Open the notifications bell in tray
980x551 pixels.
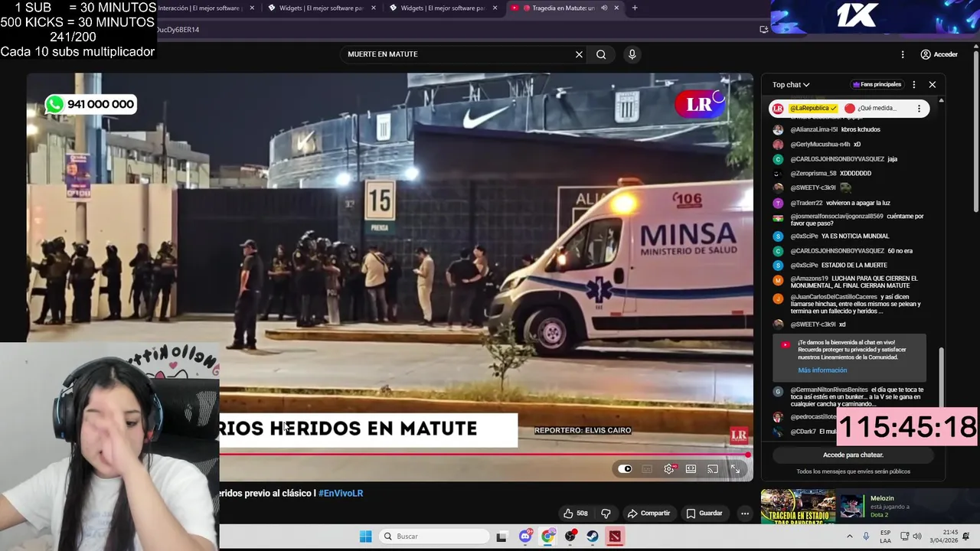pyautogui.click(x=967, y=536)
